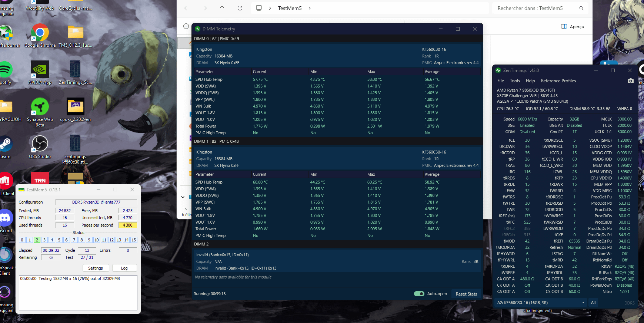The width and height of the screenshot is (644, 323).
Task: Click the Elapsed time 00:39:32
Action: coord(51,250)
